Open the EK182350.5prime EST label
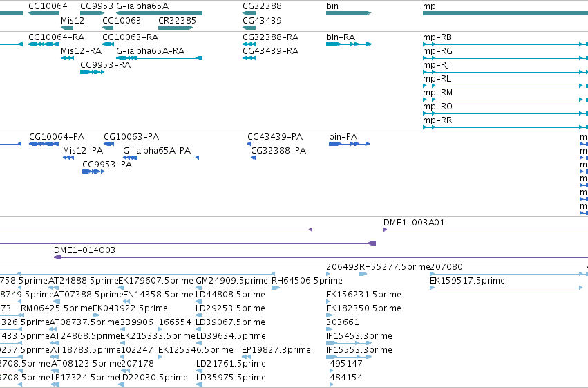588x388 pixels. (363, 308)
